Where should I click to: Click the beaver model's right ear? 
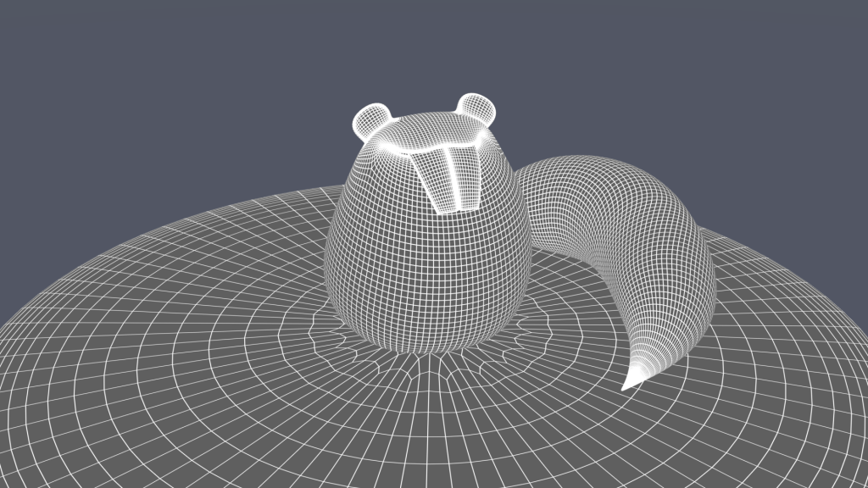(477, 108)
